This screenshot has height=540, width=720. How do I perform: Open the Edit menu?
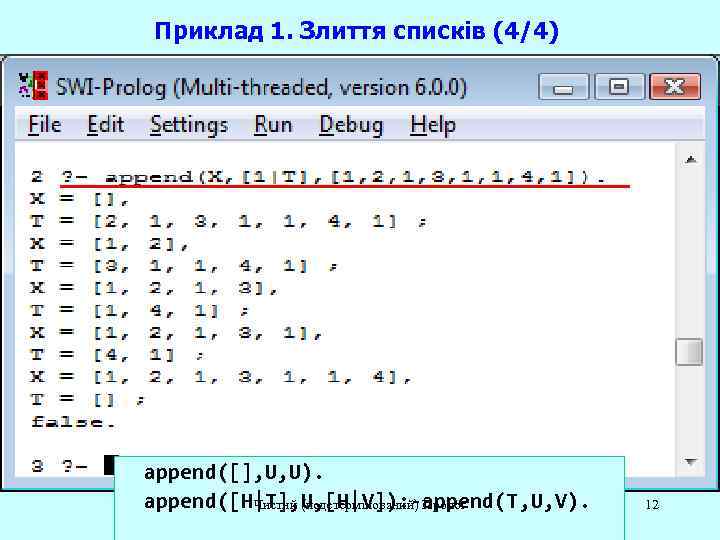pyautogui.click(x=106, y=125)
